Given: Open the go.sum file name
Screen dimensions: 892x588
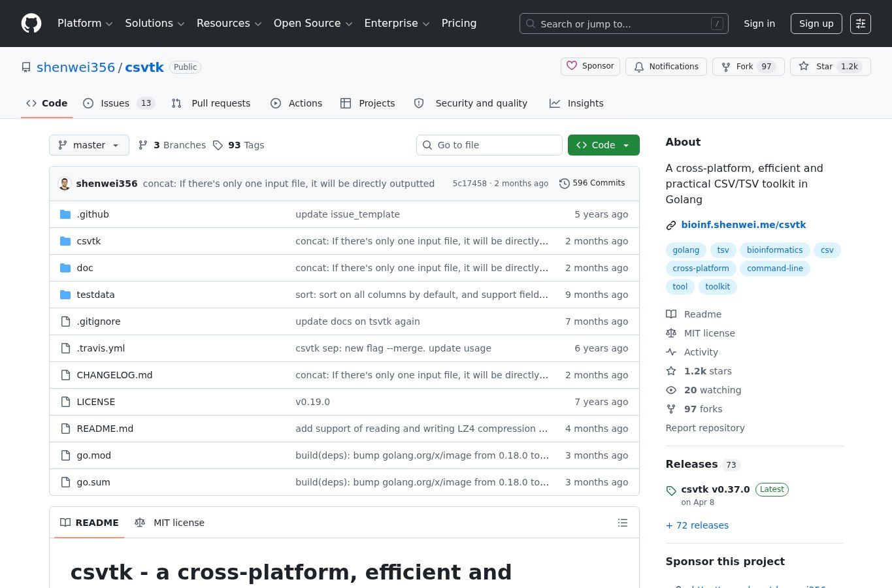Looking at the screenshot, I should click(93, 482).
